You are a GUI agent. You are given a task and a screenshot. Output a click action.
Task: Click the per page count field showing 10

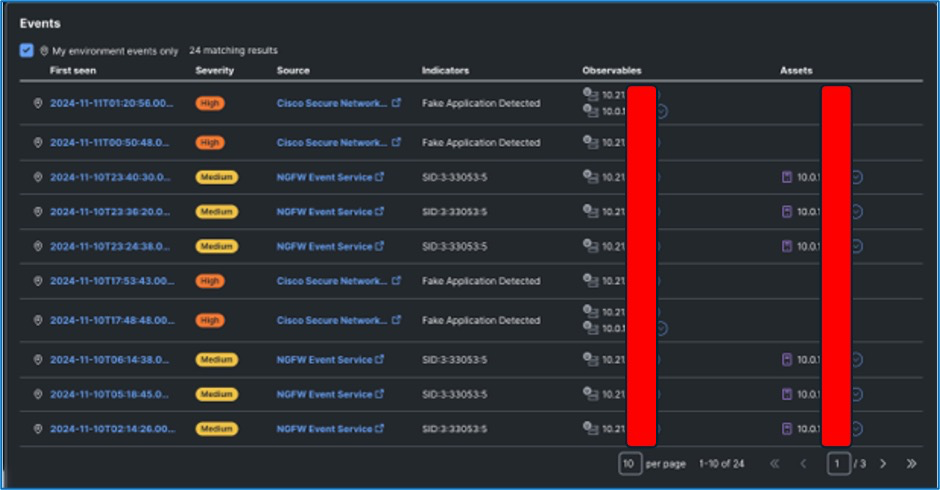click(630, 464)
